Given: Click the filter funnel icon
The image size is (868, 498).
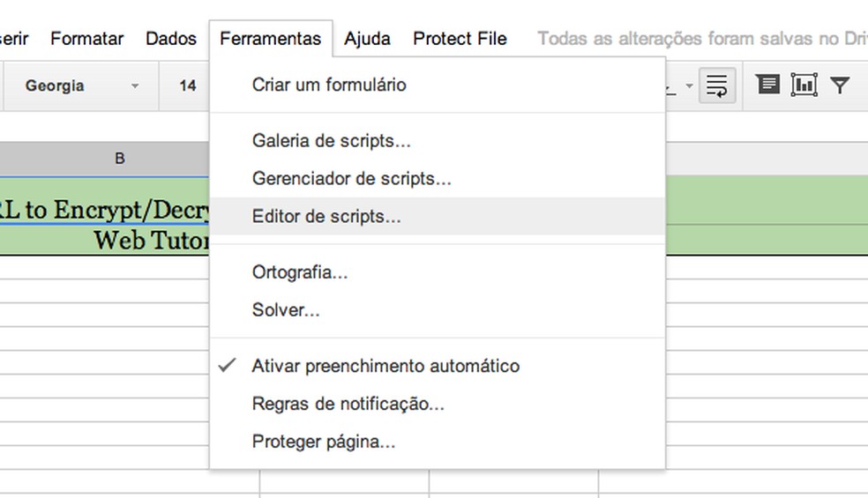Looking at the screenshot, I should point(840,85).
